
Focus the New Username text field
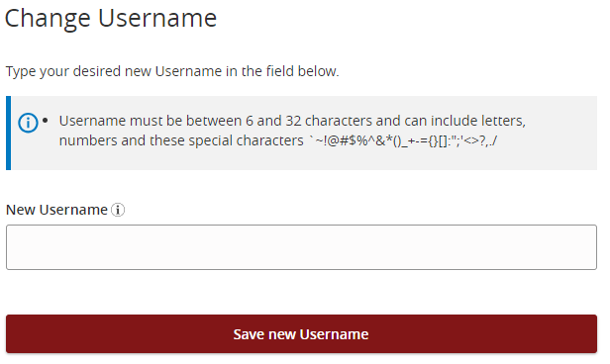pyautogui.click(x=301, y=247)
